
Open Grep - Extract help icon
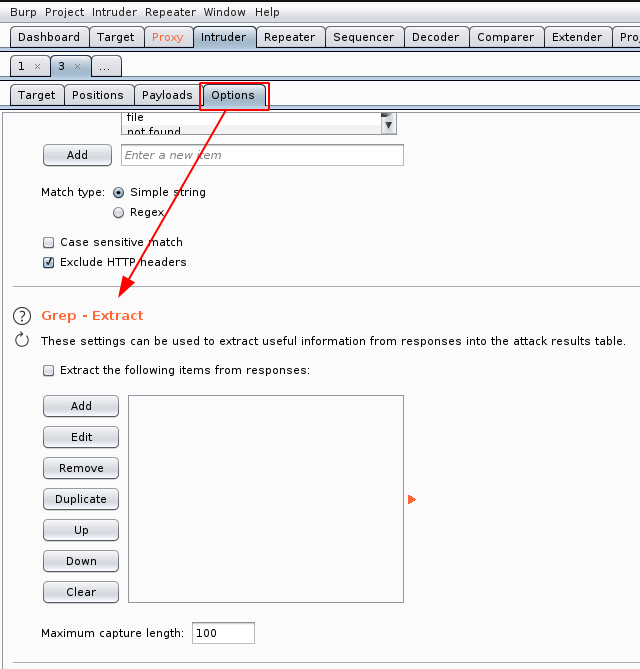click(x=22, y=316)
